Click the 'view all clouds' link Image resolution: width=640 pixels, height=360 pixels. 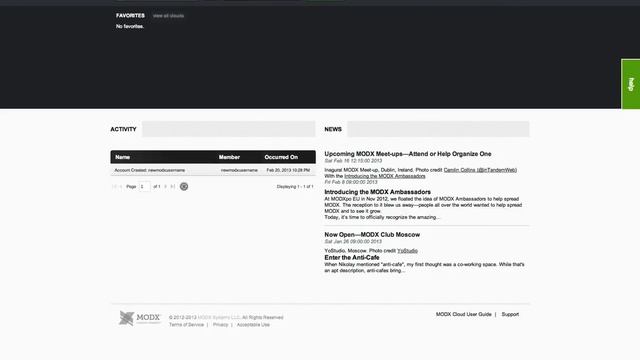point(168,16)
